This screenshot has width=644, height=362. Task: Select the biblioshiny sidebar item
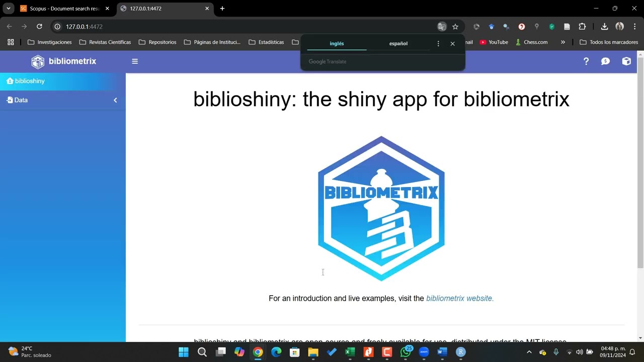pos(62,81)
